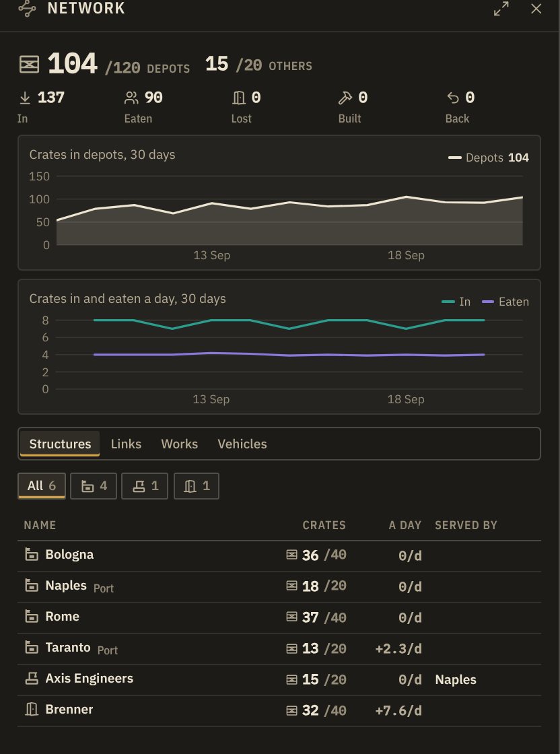This screenshot has height=754, width=560.
Task: Click the 18 Sep point on depots chart
Action: 406,197
